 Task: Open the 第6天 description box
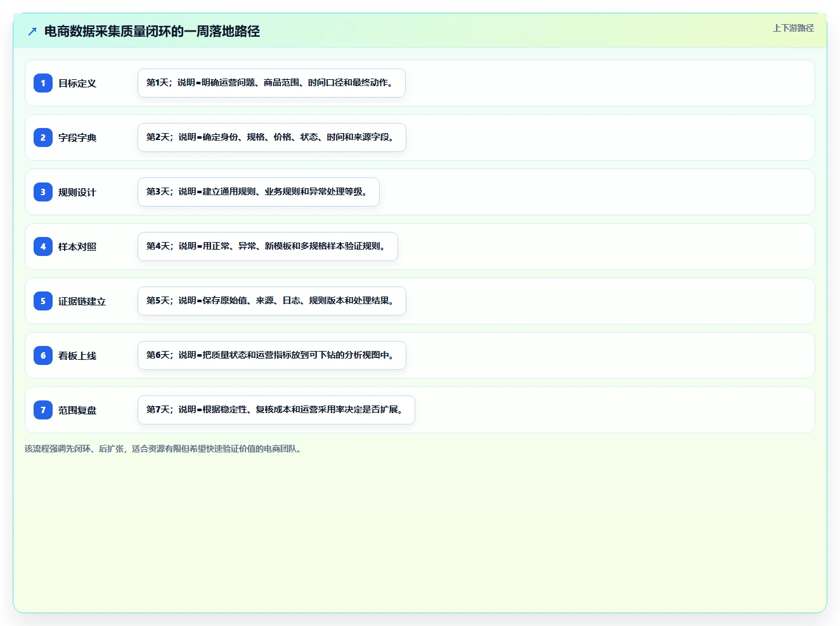[272, 355]
